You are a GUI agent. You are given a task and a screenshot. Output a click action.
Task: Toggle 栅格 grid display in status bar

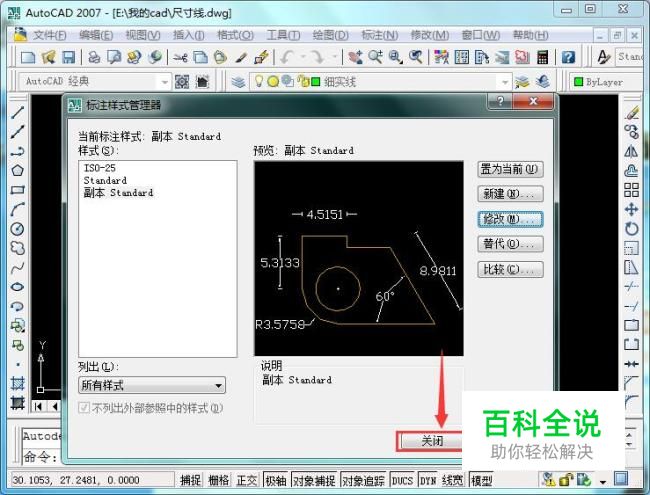pyautogui.click(x=218, y=480)
